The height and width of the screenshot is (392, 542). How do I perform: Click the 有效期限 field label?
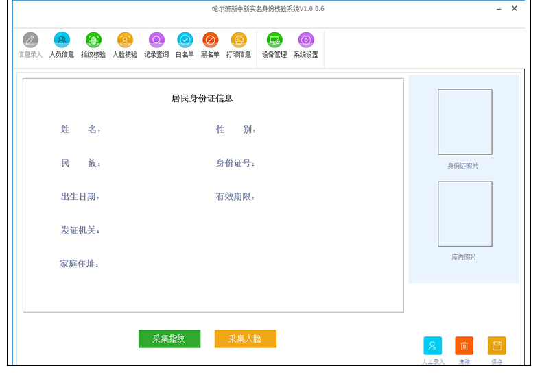235,197
